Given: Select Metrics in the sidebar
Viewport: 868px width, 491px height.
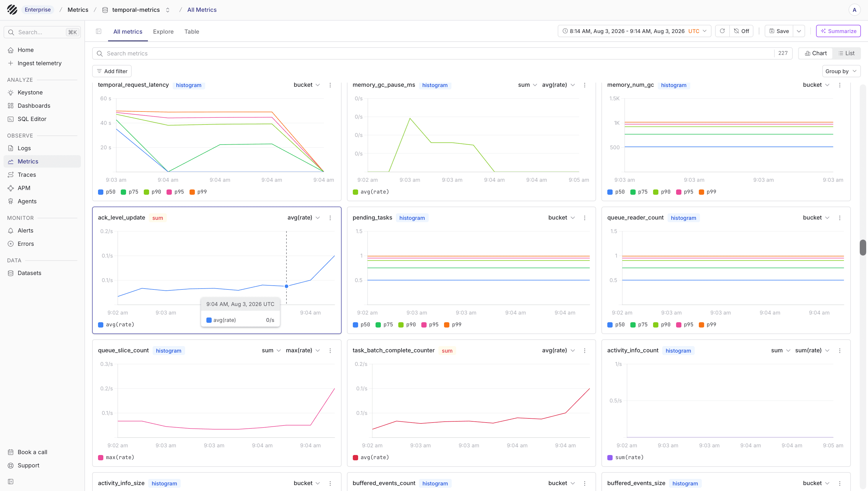Looking at the screenshot, I should point(42,161).
